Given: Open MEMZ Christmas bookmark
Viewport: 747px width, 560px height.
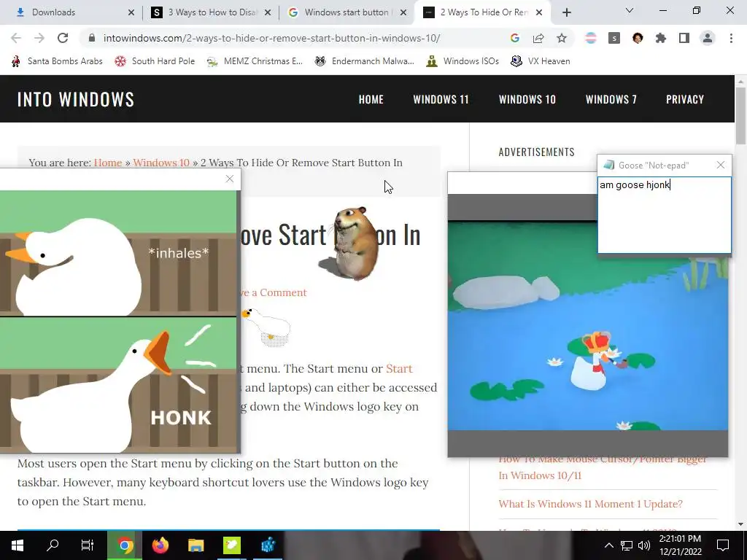Looking at the screenshot, I should (x=255, y=61).
